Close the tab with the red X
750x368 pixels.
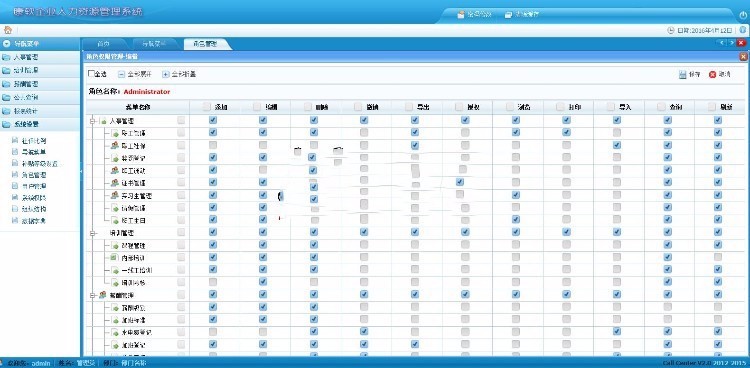[x=741, y=43]
